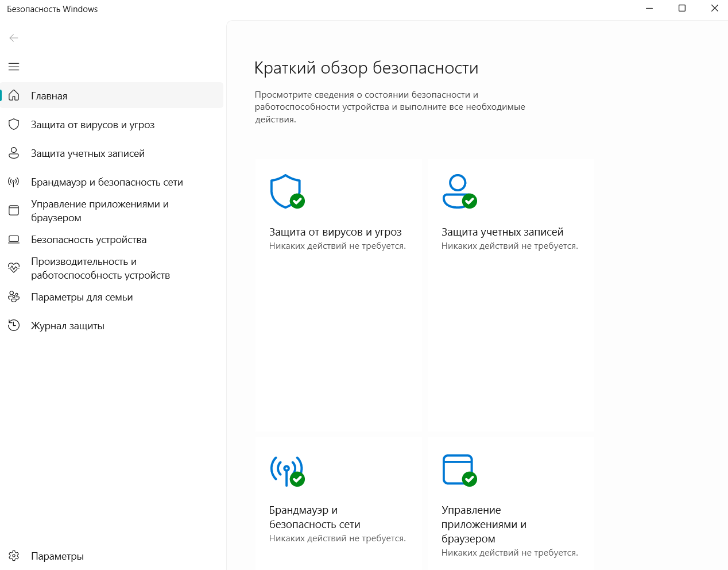Click the family people icon in the sidebar
The image size is (728, 570).
pos(14,296)
